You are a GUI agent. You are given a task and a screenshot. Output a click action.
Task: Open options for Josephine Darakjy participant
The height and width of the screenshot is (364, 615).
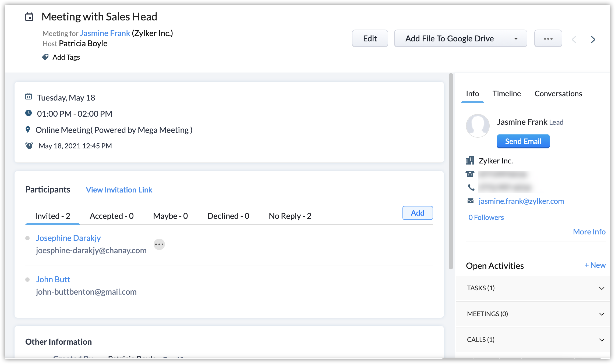(x=159, y=244)
